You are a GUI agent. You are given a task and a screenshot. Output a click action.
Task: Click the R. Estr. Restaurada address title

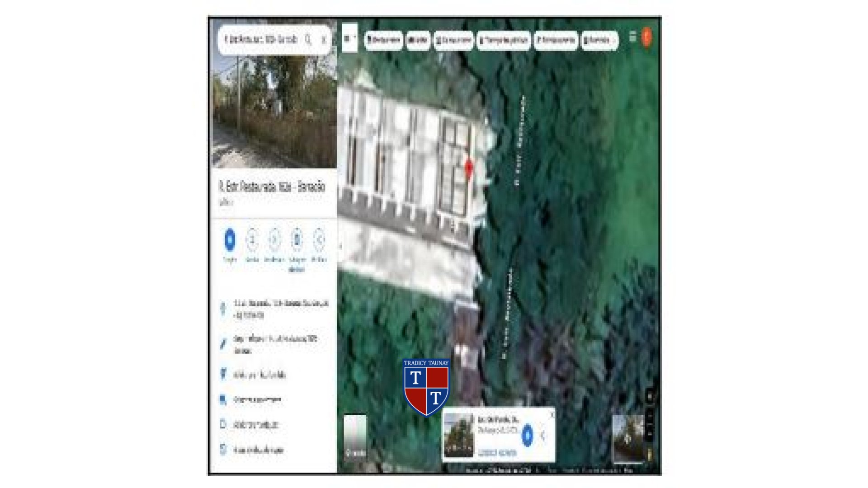[x=272, y=186]
